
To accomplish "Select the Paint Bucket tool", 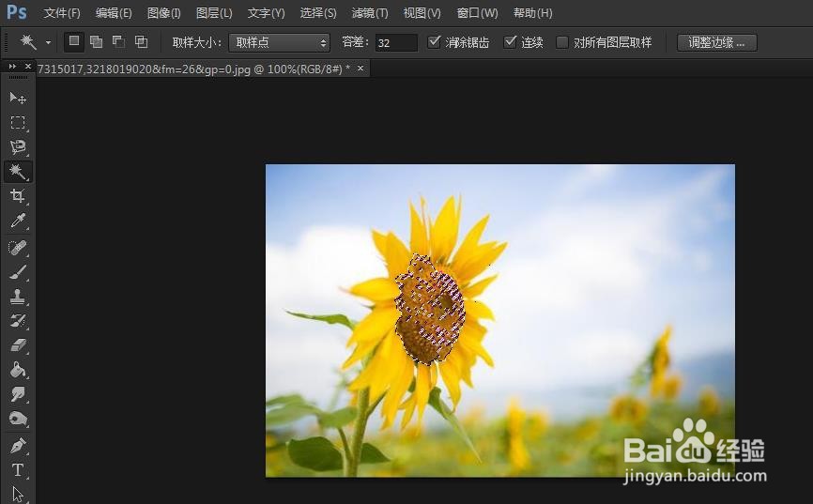I will pyautogui.click(x=18, y=370).
